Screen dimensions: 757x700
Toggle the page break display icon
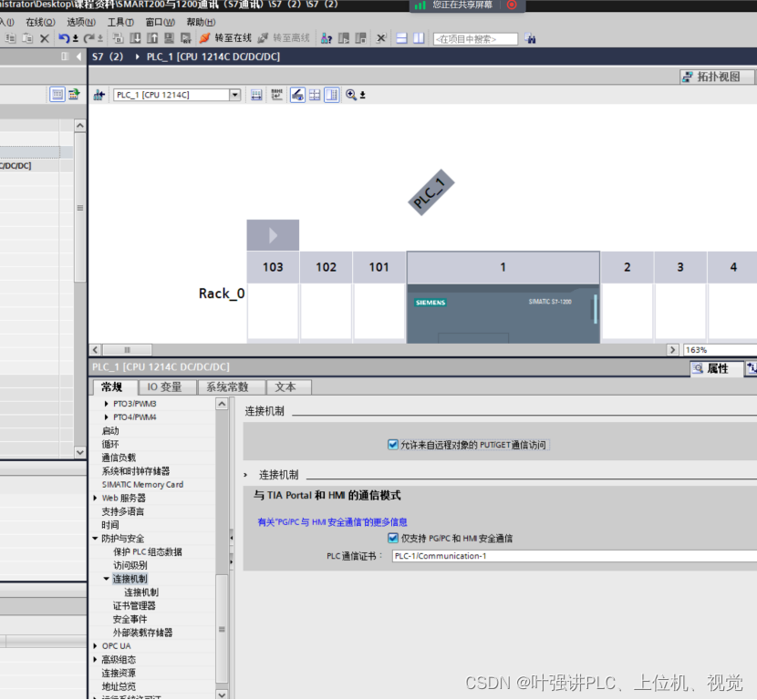tap(297, 95)
